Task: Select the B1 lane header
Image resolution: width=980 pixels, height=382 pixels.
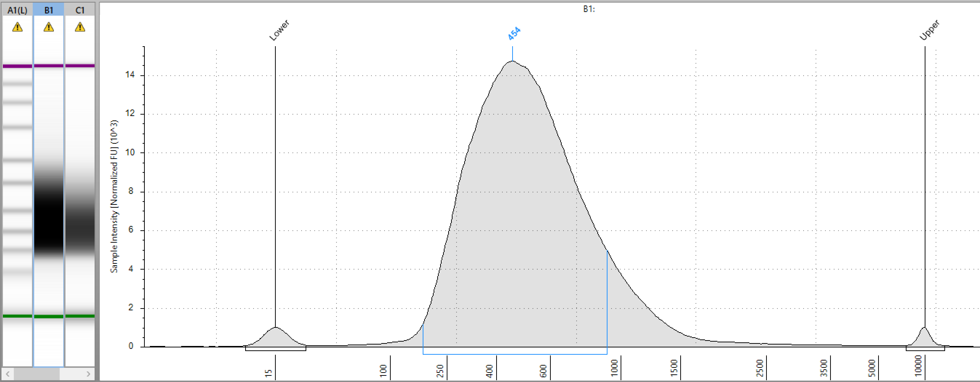Action: pyautogui.click(x=49, y=10)
